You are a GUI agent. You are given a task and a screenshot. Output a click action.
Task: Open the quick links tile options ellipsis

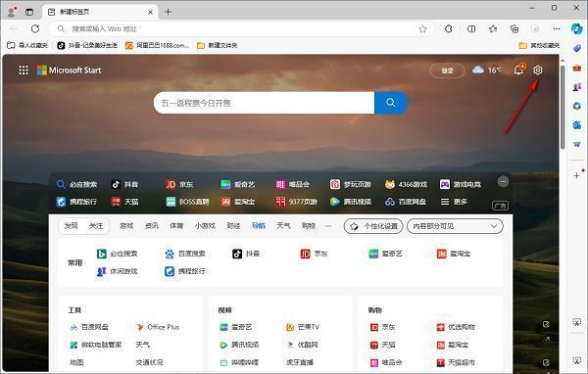point(503,182)
